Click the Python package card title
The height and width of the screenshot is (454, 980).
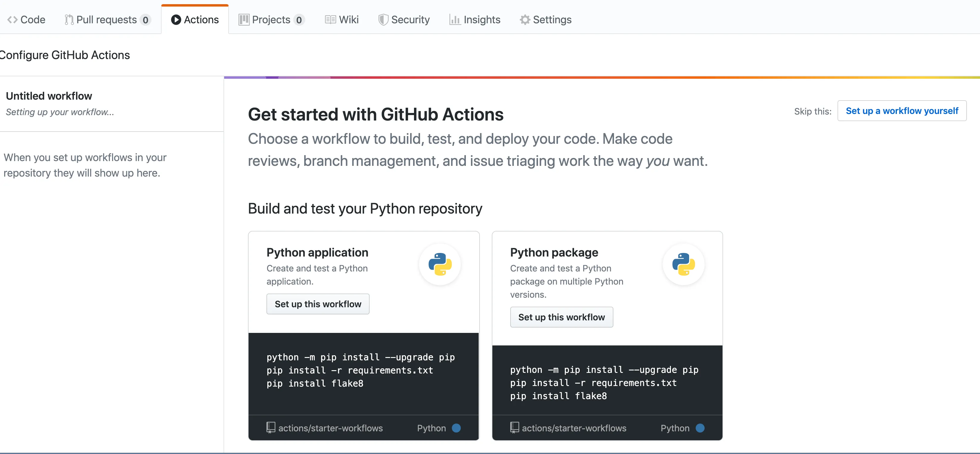pos(554,253)
